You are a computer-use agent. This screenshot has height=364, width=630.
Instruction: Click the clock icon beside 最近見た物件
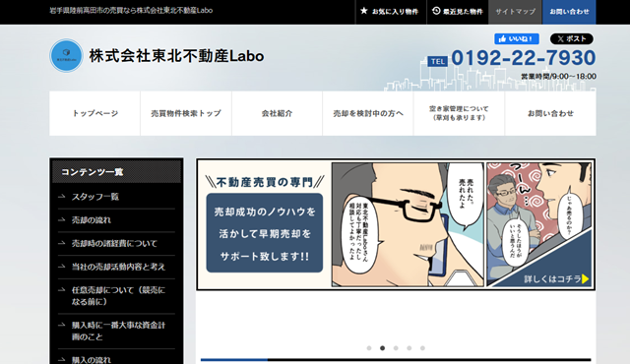point(436,11)
